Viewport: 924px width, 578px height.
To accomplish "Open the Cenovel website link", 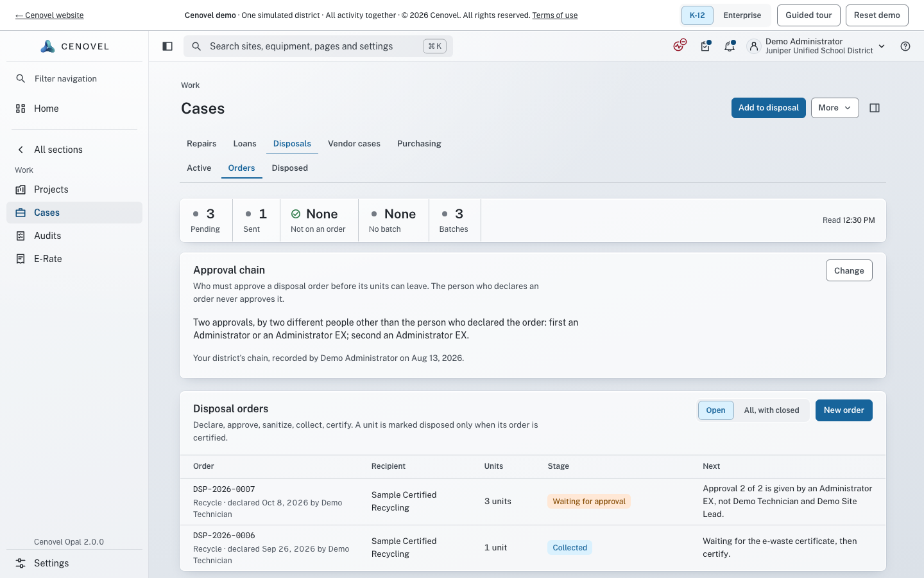I will (x=49, y=15).
